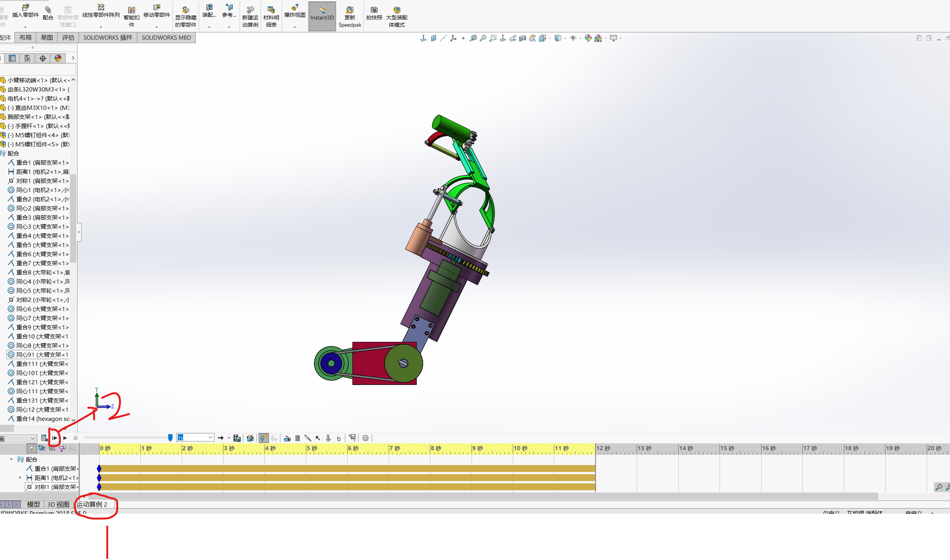Open the Apply Scene dropdown arrow
This screenshot has height=560, width=950.
pos(605,38)
